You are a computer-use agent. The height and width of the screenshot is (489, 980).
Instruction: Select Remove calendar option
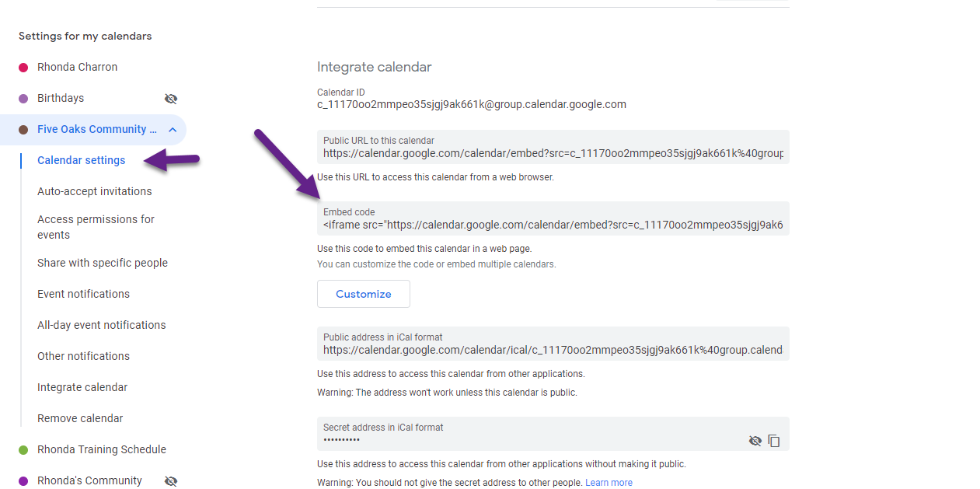click(x=80, y=419)
